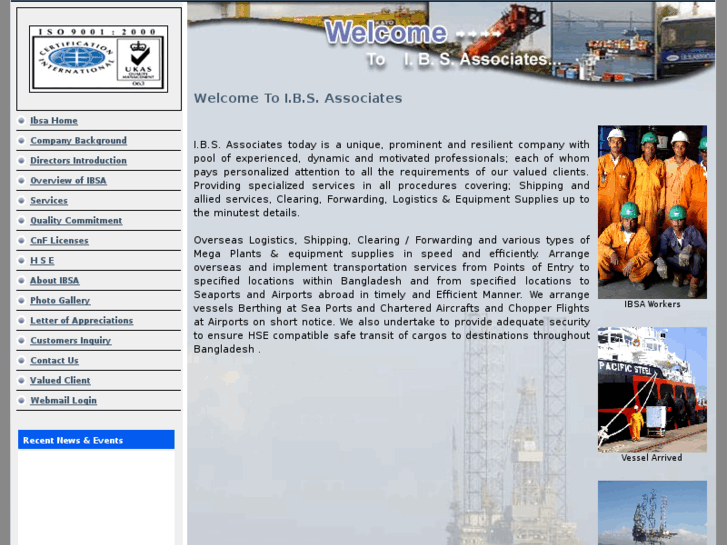
Task: Click bullet icon beside Photo Gallery
Action: [x=21, y=300]
